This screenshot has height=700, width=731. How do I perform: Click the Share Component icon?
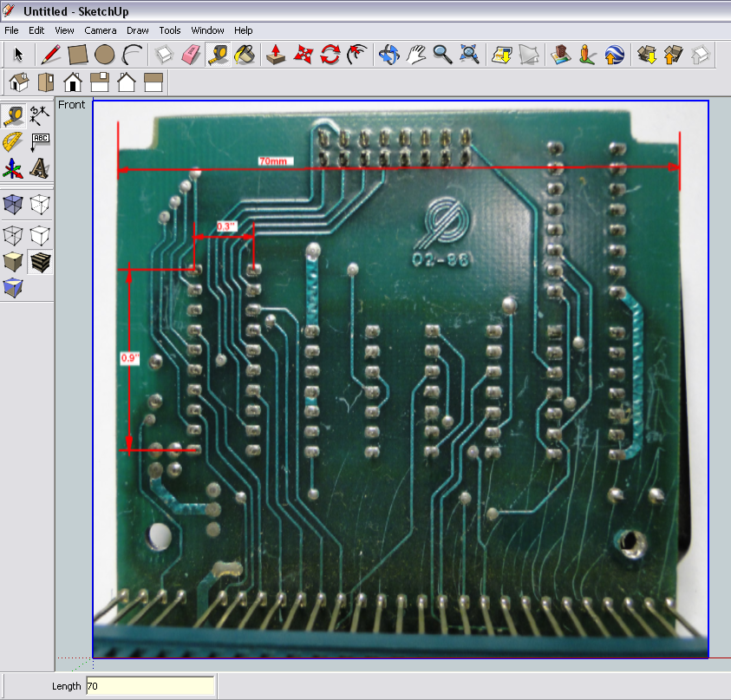click(x=701, y=55)
